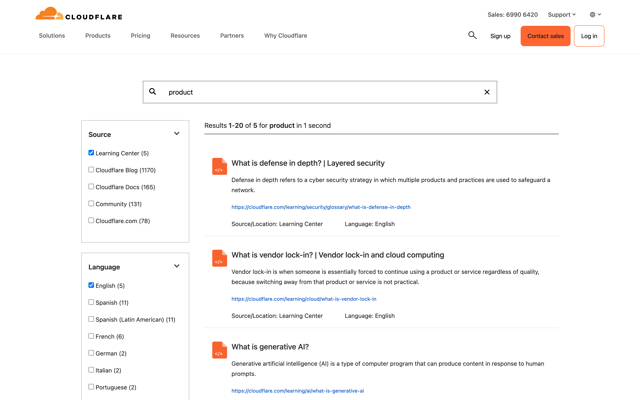Viewport: 640px width, 400px height.
Task: Open the globe language selector
Action: (x=595, y=14)
